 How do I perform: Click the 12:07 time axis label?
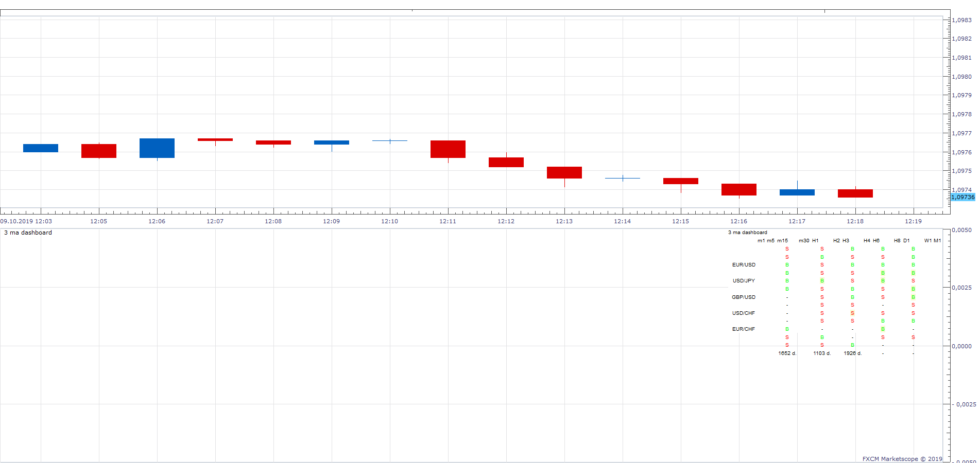pos(215,221)
